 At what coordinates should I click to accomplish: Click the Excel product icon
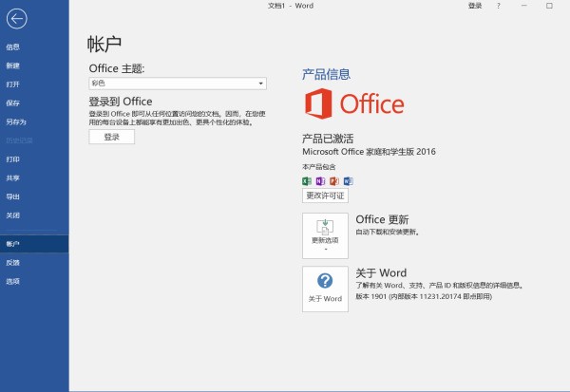click(307, 181)
